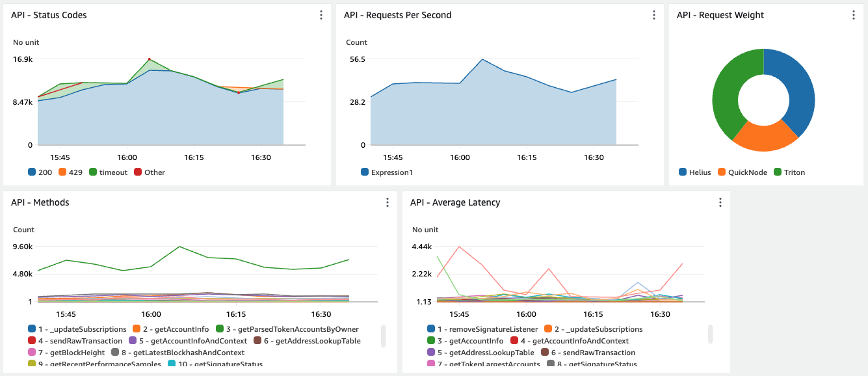868x376 pixels.
Task: Open the API - Status Codes widget menu
Action: coord(321,15)
